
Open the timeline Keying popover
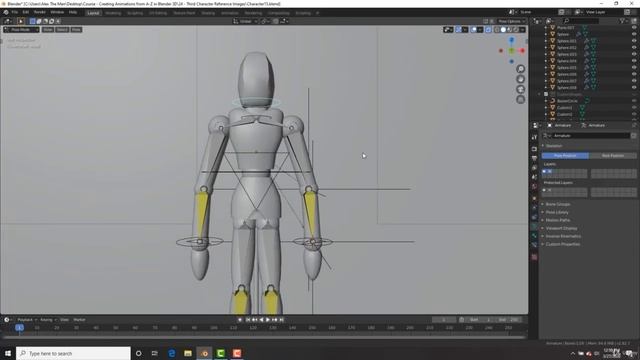click(48, 320)
